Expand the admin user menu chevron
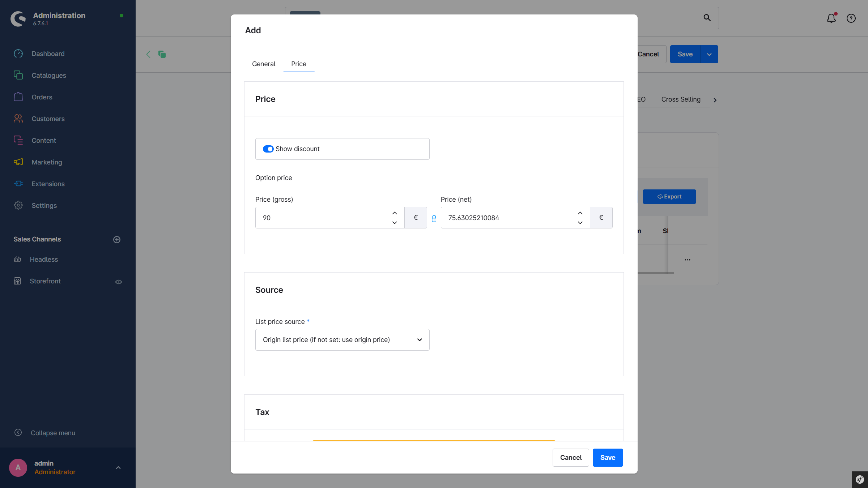Screen dimensions: 868x488 pos(118,467)
